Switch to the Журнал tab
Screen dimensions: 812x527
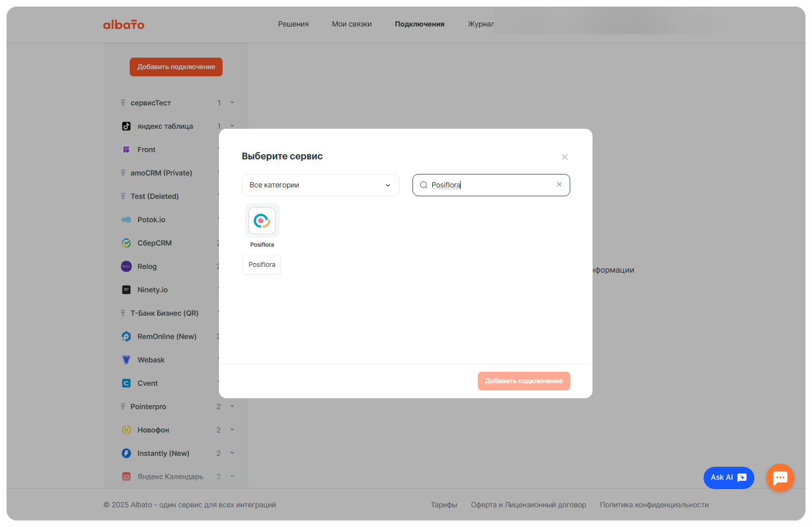click(480, 24)
